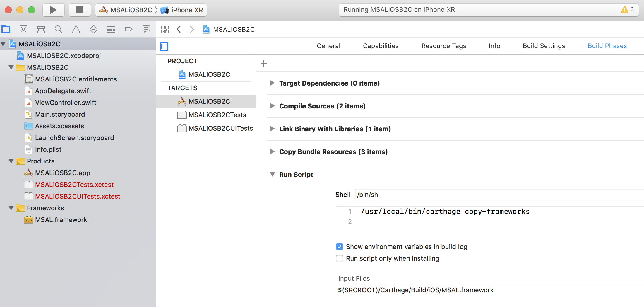Image resolution: width=644 pixels, height=307 pixels.
Task: Open the Issue navigator warning icon
Action: tap(76, 29)
